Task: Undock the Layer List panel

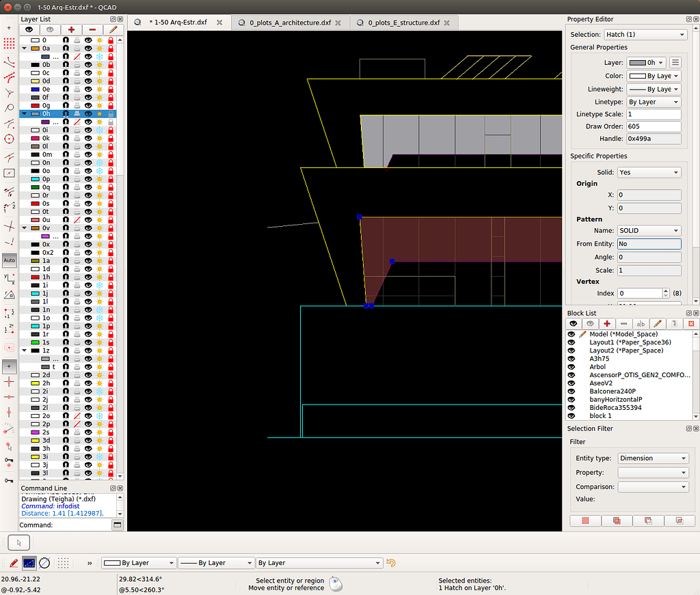Action: (113, 19)
